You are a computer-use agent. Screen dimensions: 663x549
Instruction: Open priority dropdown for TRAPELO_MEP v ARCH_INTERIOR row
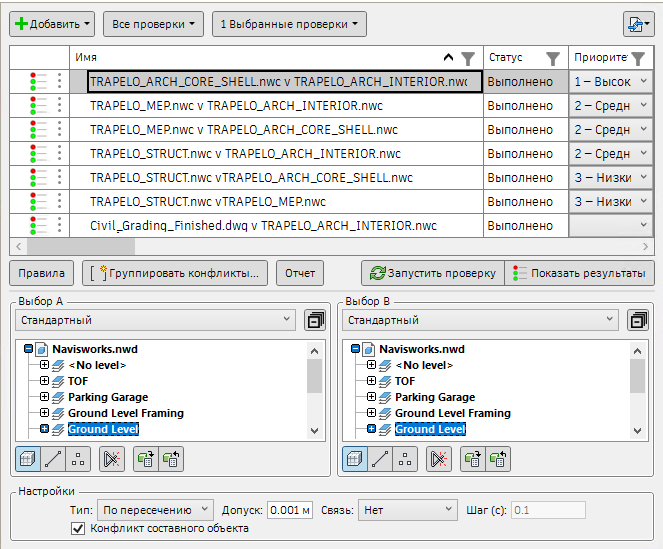click(x=611, y=106)
